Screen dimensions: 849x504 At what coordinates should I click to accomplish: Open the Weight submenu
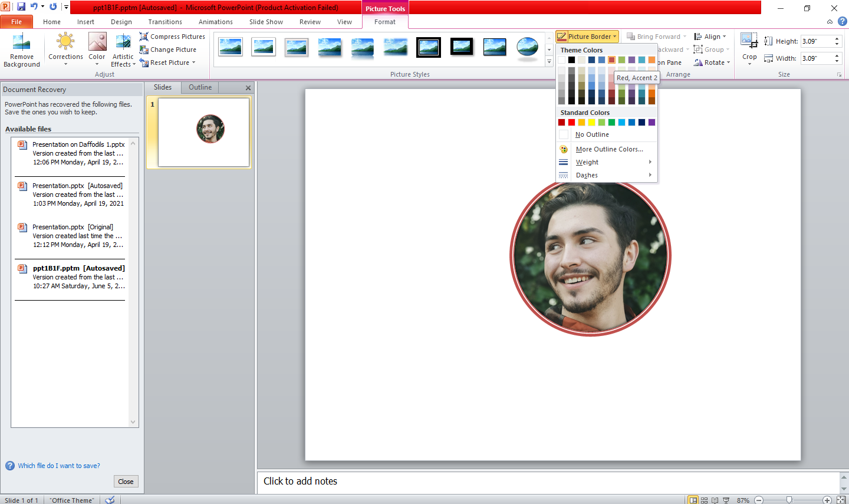click(x=587, y=162)
